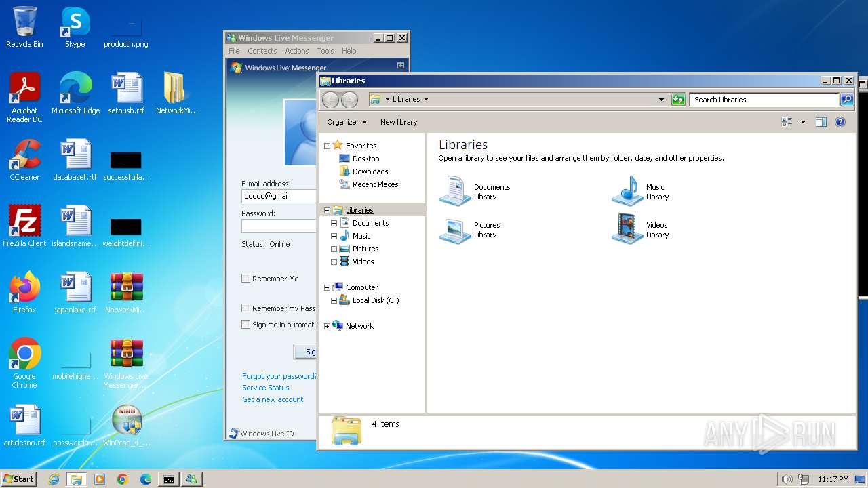Click Forgot your password link
The image size is (868, 488).
click(279, 376)
